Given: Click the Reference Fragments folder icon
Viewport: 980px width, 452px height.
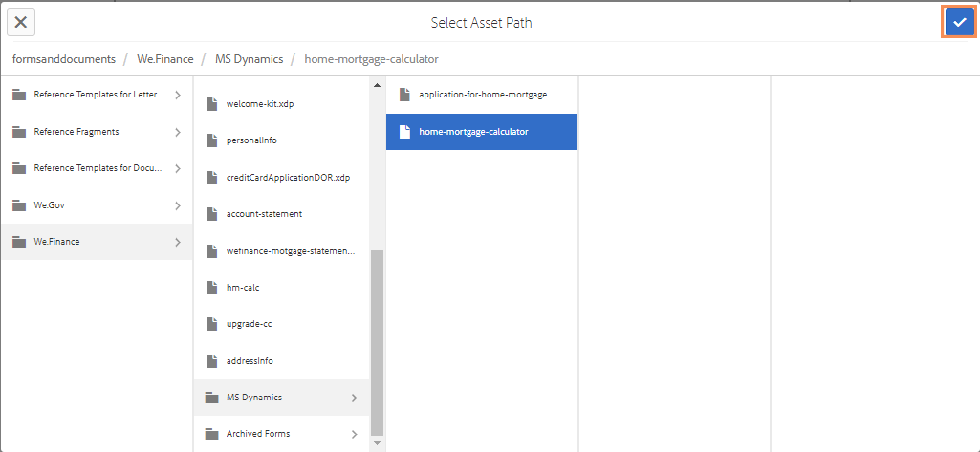Looking at the screenshot, I should pyautogui.click(x=18, y=132).
